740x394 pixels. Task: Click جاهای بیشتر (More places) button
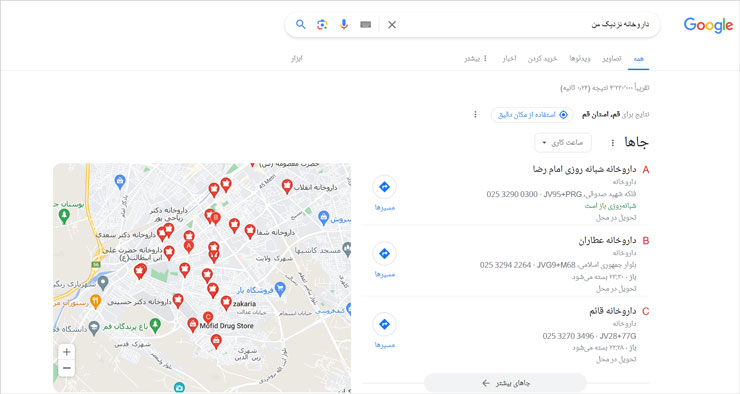point(505,383)
